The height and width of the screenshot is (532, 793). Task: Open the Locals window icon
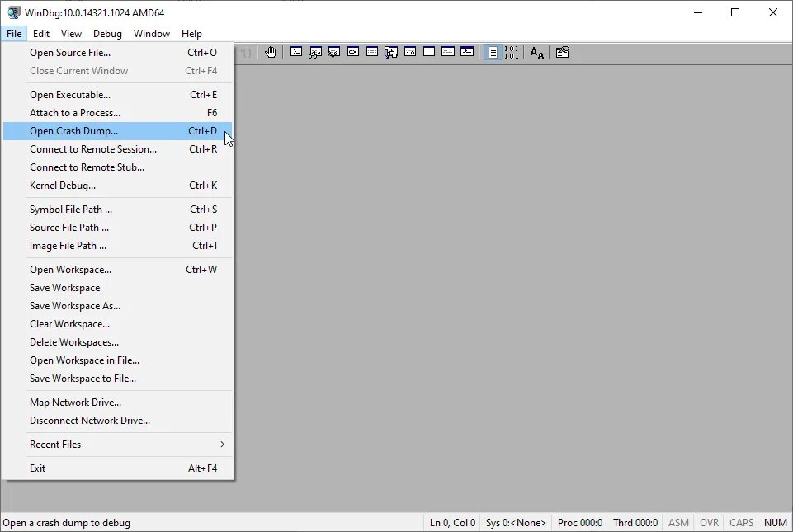click(334, 52)
